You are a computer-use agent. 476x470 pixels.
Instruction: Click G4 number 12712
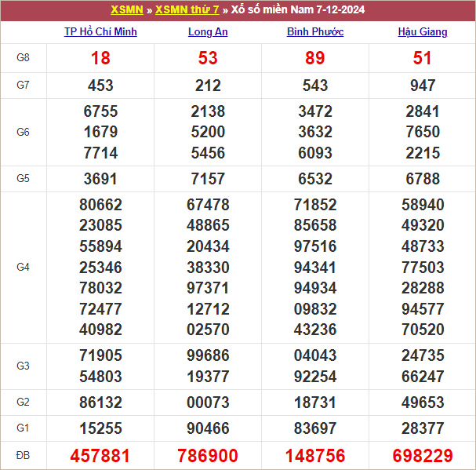[208, 309]
